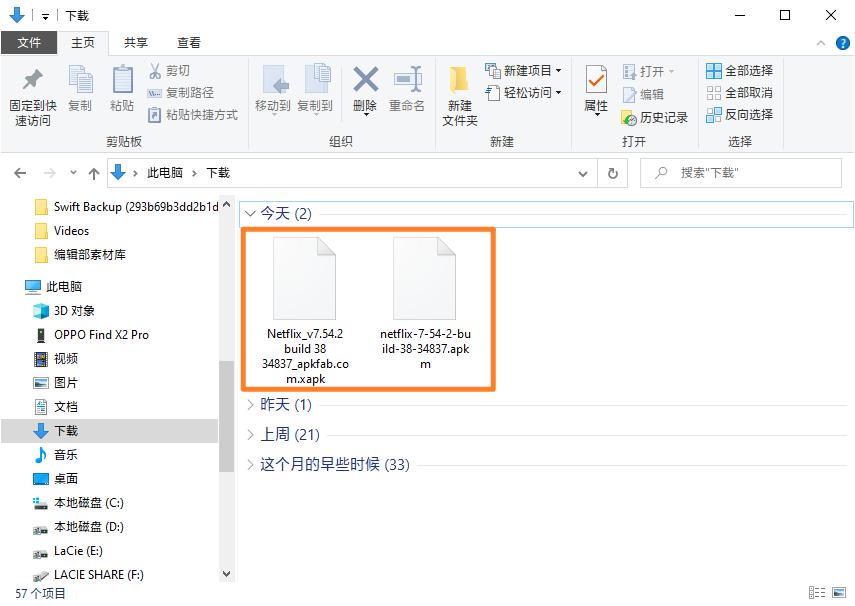Switch to the View (查看) tab
Viewport: 855px width, 606px height.
189,43
